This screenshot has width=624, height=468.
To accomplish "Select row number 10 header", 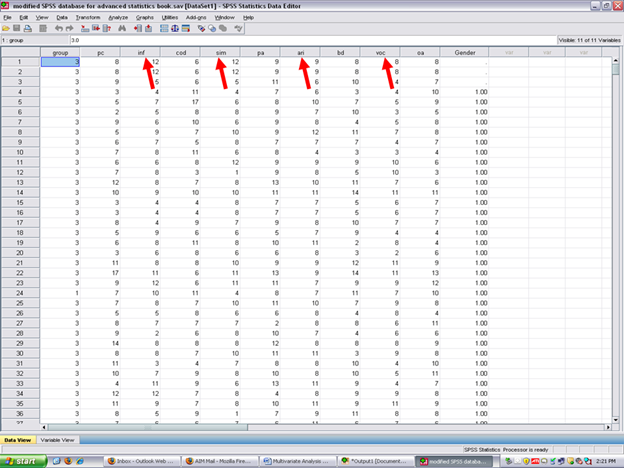I will point(19,150).
